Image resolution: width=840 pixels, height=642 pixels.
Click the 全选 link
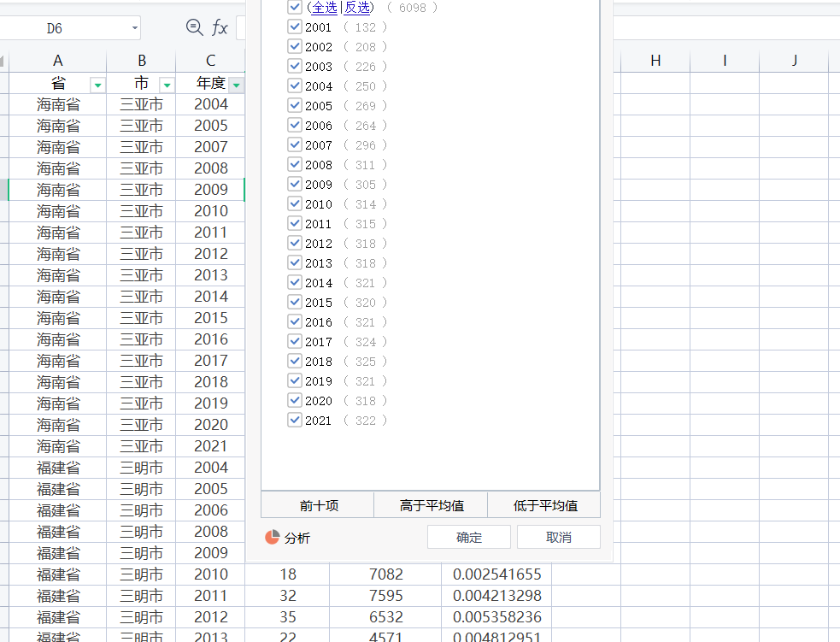326,8
